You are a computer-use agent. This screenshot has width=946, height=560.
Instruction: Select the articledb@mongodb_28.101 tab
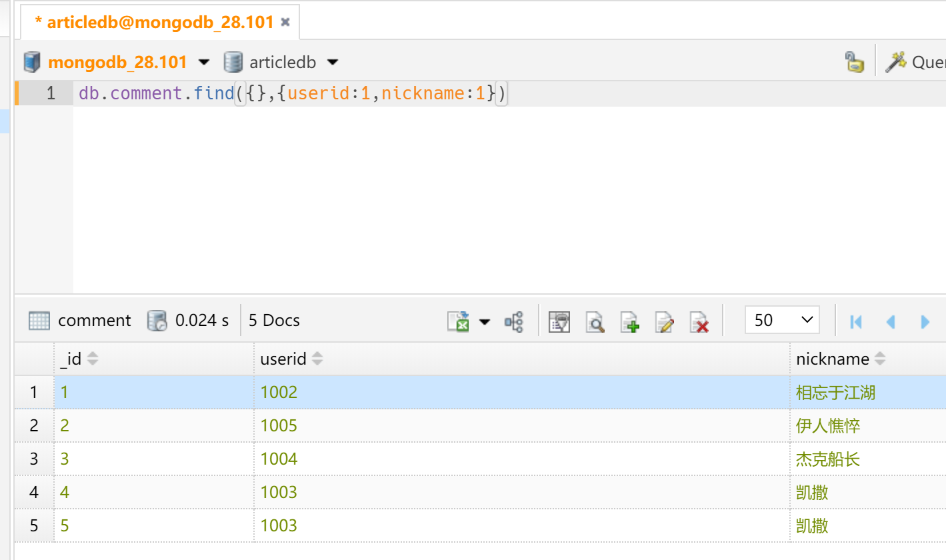pyautogui.click(x=153, y=23)
